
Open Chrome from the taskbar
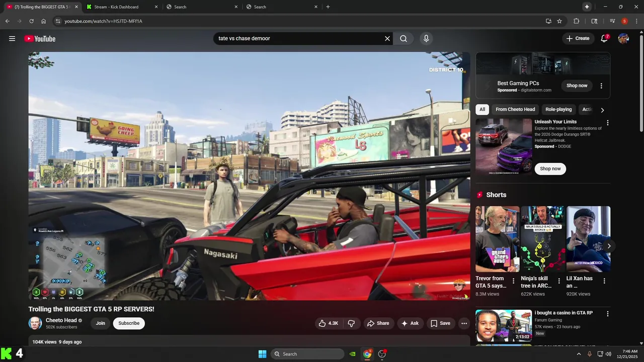pyautogui.click(x=368, y=354)
